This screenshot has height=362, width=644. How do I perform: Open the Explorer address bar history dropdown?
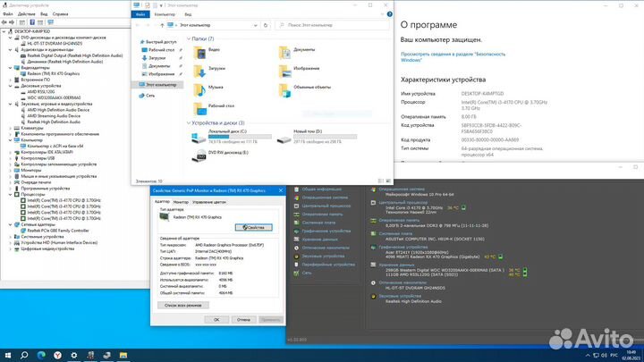click(x=255, y=25)
